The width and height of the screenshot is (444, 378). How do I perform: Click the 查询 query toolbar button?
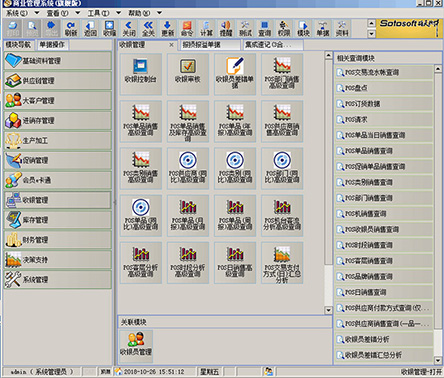264,28
